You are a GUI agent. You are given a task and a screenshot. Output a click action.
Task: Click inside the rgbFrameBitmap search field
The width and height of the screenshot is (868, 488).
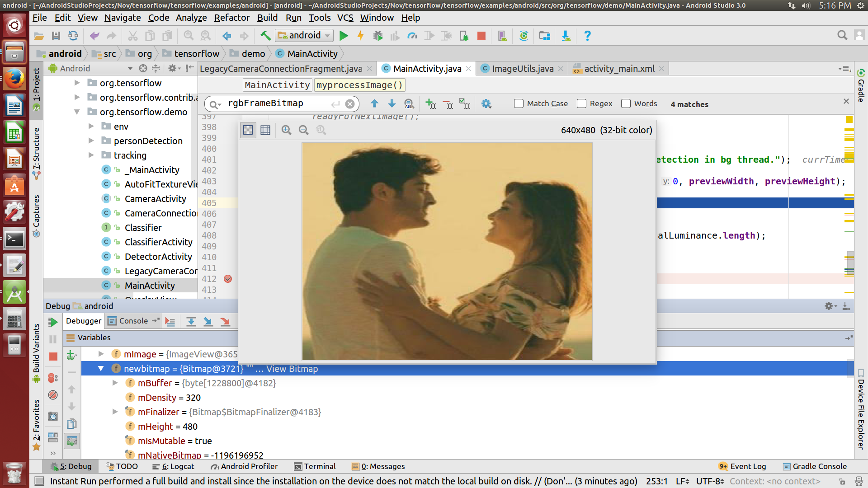coord(271,103)
